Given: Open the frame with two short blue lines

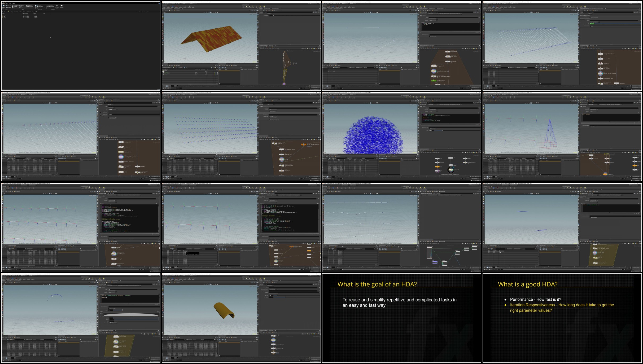Looking at the screenshot, I should 562,227.
